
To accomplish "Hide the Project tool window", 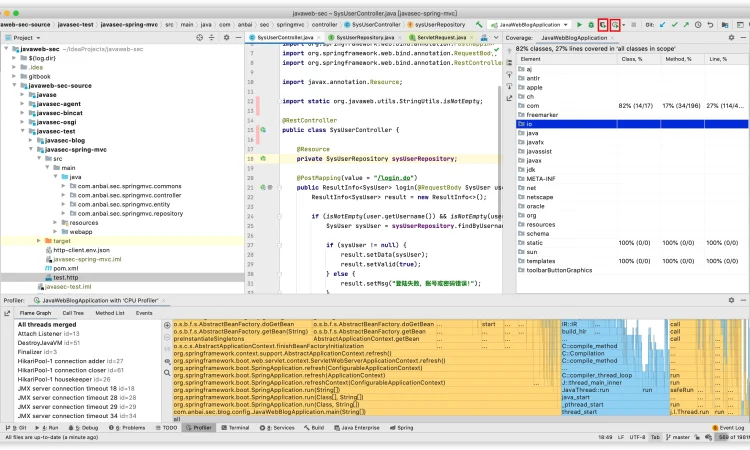I will [x=238, y=37].
